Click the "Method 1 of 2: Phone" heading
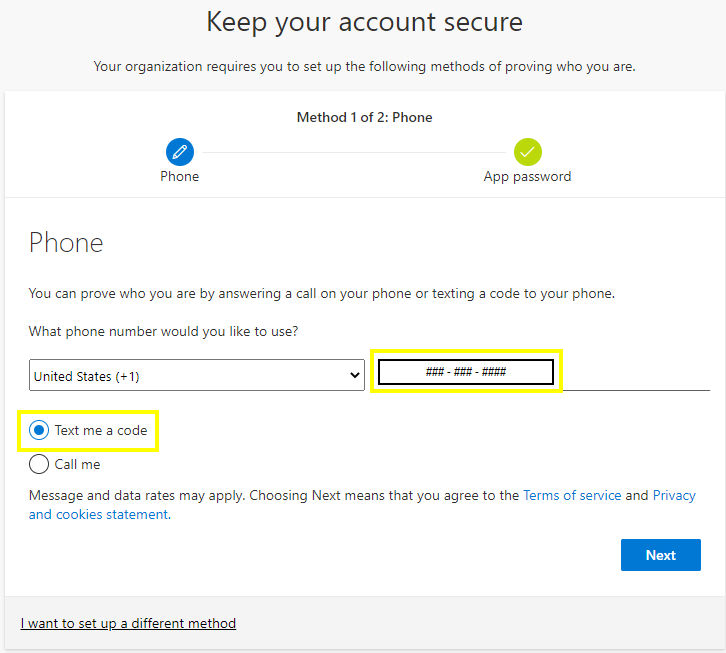Image resolution: width=726 pixels, height=653 pixels. click(364, 117)
